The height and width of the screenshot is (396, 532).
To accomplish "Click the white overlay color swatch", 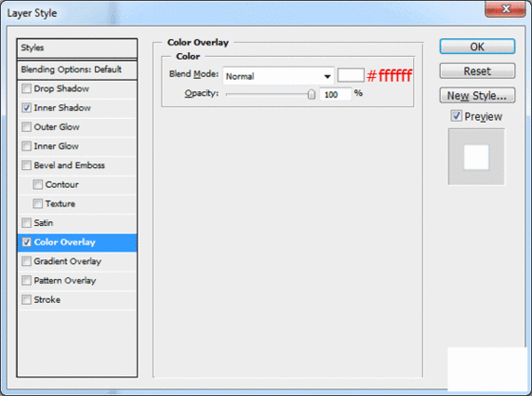I will [x=351, y=75].
